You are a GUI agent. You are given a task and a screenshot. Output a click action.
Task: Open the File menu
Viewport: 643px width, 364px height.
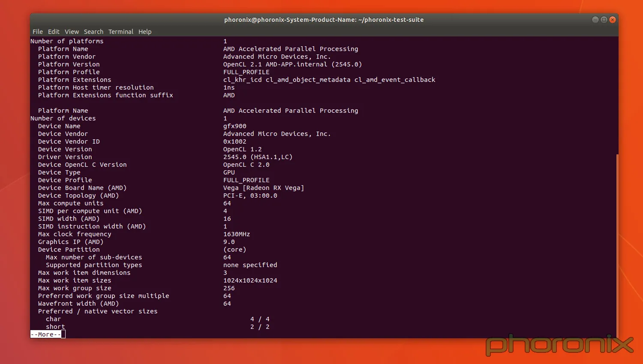click(38, 32)
